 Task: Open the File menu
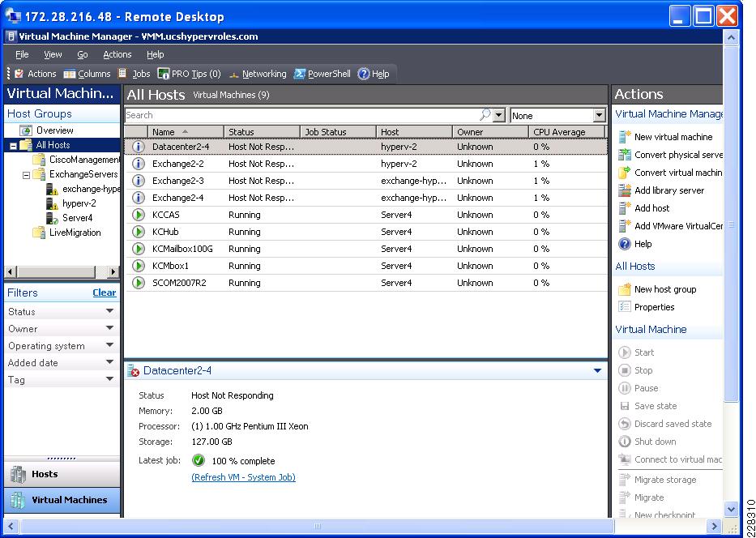(22, 54)
